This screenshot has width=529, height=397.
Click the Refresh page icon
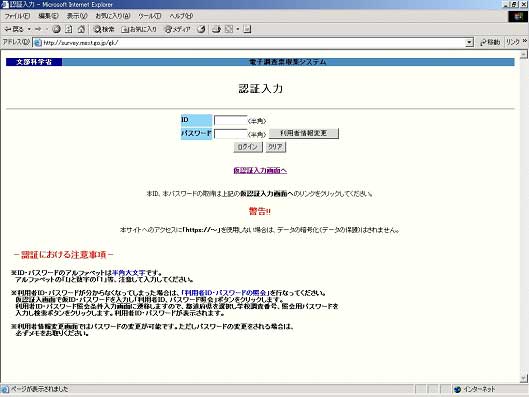coord(68,29)
